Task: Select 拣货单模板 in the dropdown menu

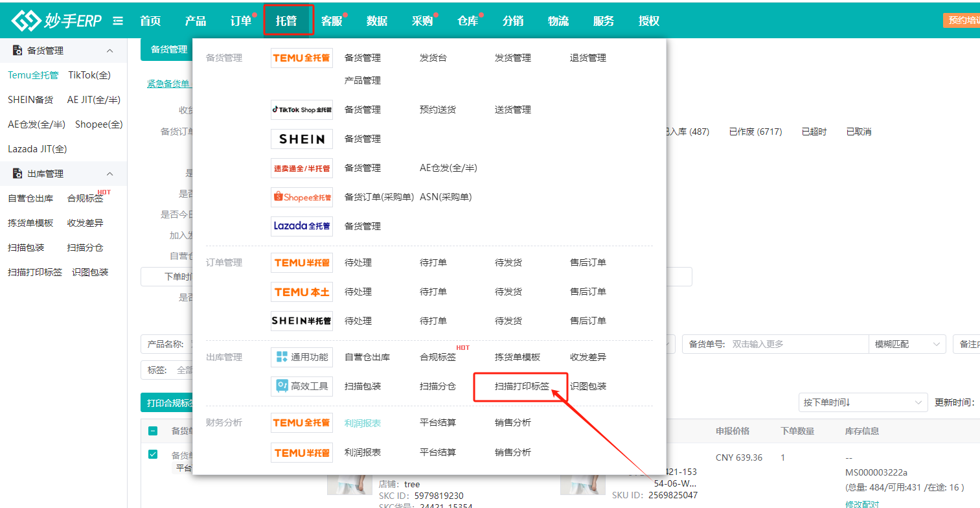Action: tap(518, 357)
